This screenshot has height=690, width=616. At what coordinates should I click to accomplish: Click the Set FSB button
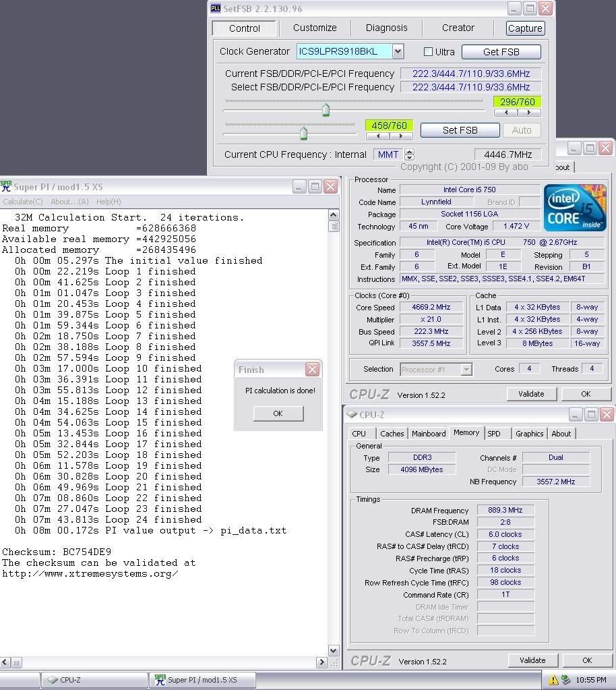460,130
